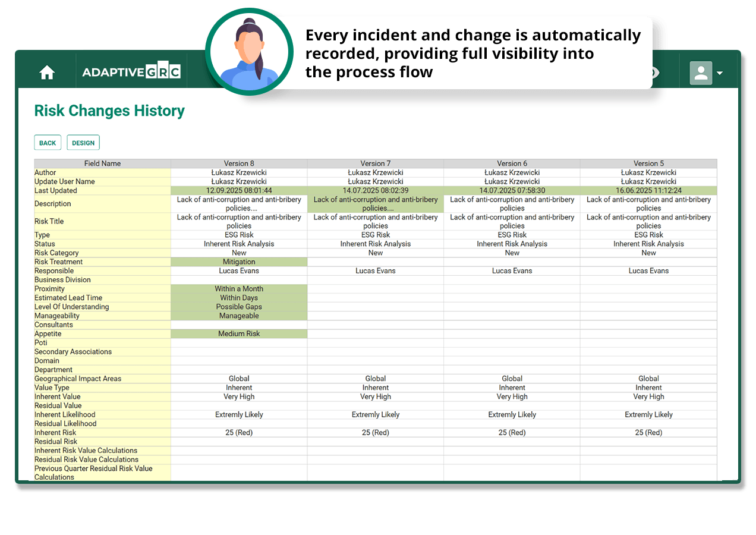Click the DESIGN button
The width and height of the screenshot is (756, 535).
click(83, 143)
